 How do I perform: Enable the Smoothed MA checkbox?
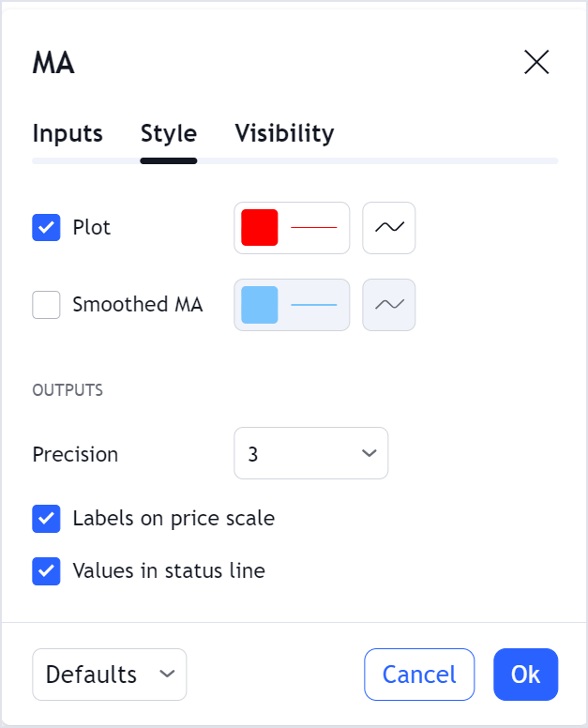tap(47, 305)
